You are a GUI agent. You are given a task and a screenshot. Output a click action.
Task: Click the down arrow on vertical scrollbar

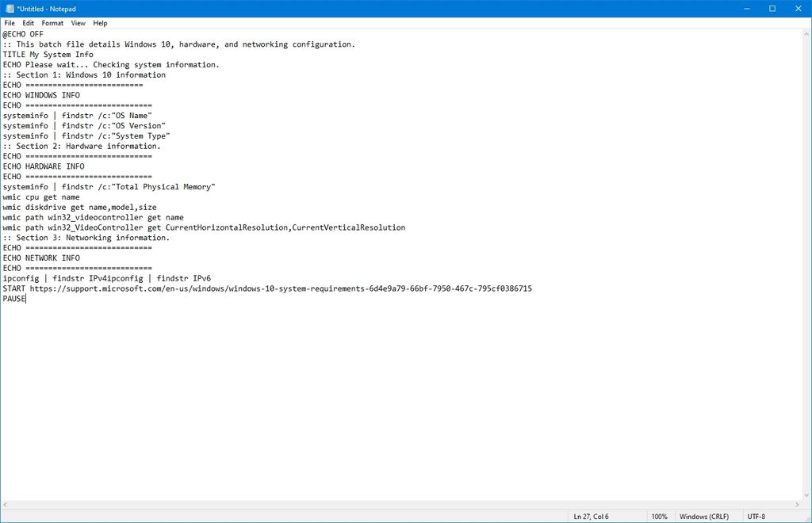coord(806,495)
